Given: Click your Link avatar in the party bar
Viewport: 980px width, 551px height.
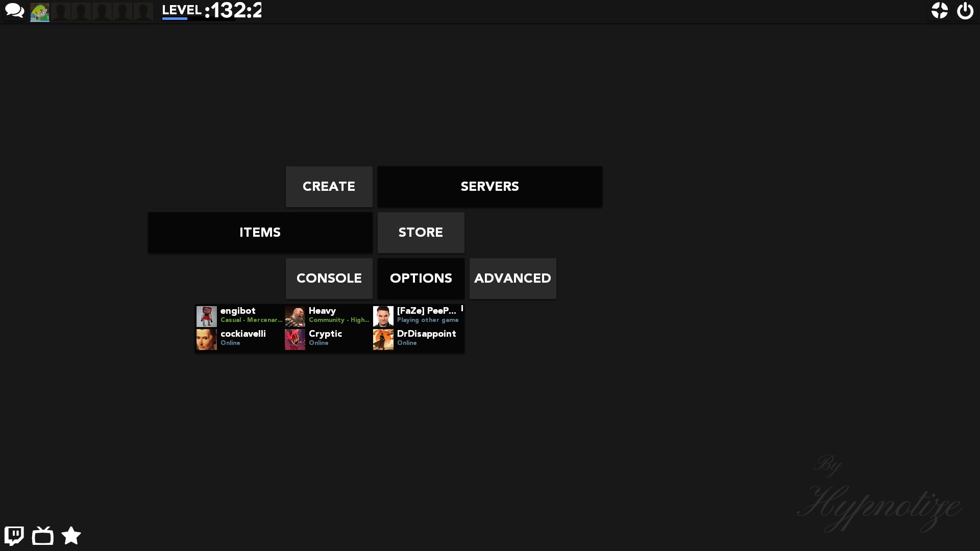Looking at the screenshot, I should [39, 11].
